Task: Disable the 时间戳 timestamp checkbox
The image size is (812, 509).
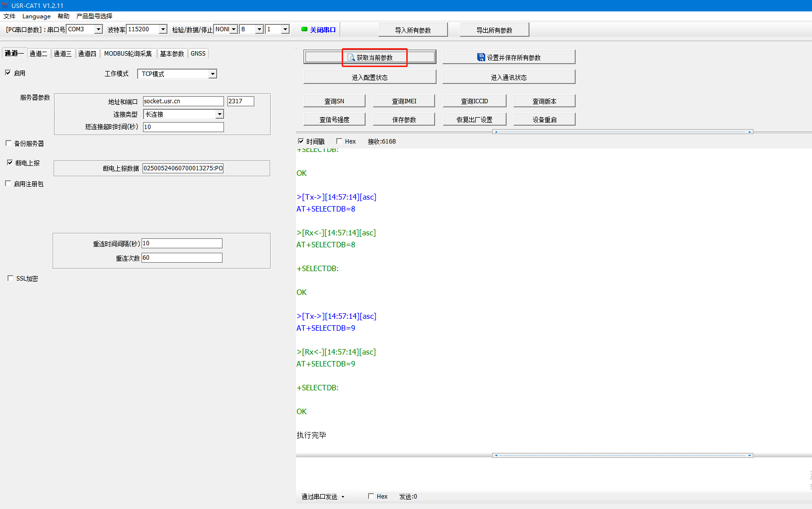Action: pos(301,141)
